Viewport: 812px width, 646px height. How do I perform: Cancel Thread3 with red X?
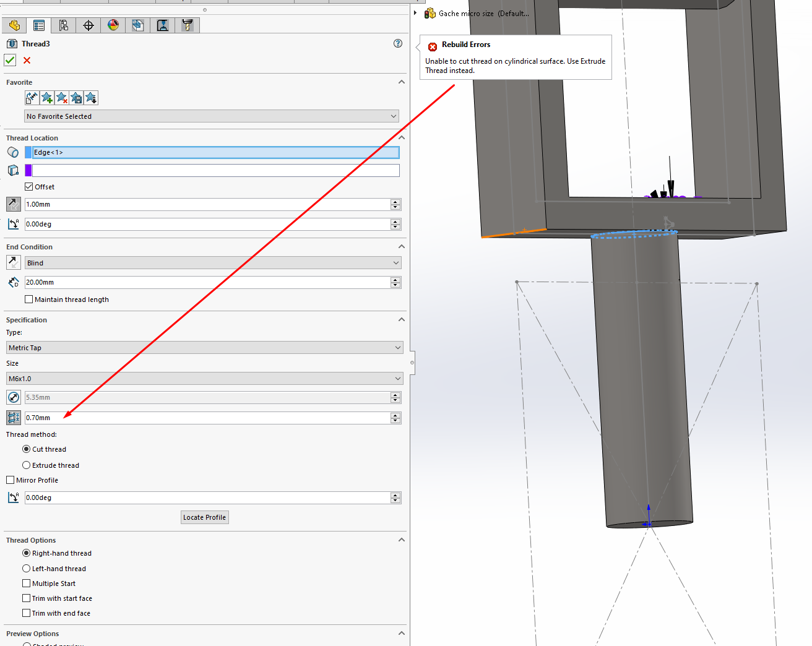point(27,60)
